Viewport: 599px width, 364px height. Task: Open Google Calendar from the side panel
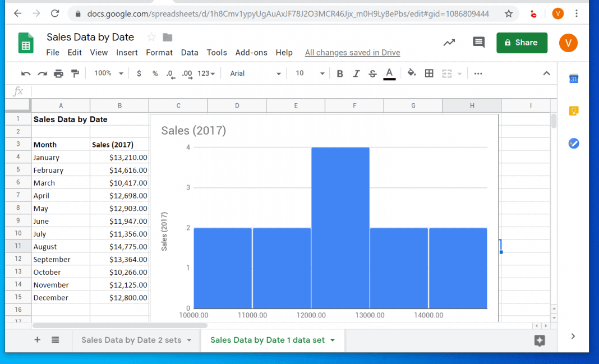pyautogui.click(x=573, y=79)
